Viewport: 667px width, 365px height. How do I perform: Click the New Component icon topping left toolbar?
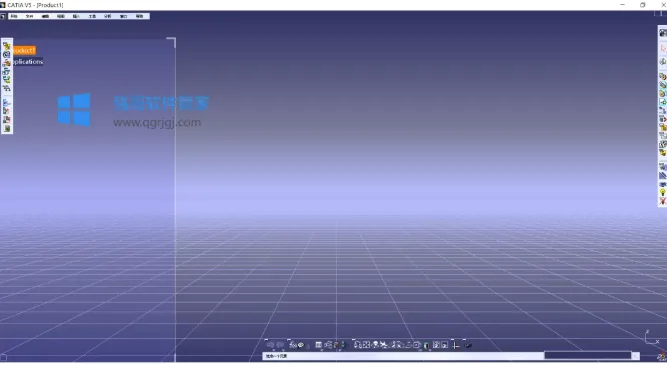point(6,46)
